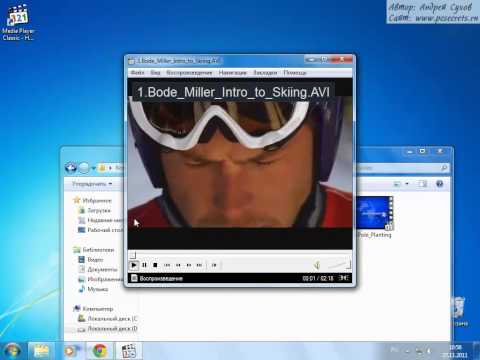This screenshot has width=480, height=360.
Task: Open Google Chrome from taskbar
Action: click(99, 351)
